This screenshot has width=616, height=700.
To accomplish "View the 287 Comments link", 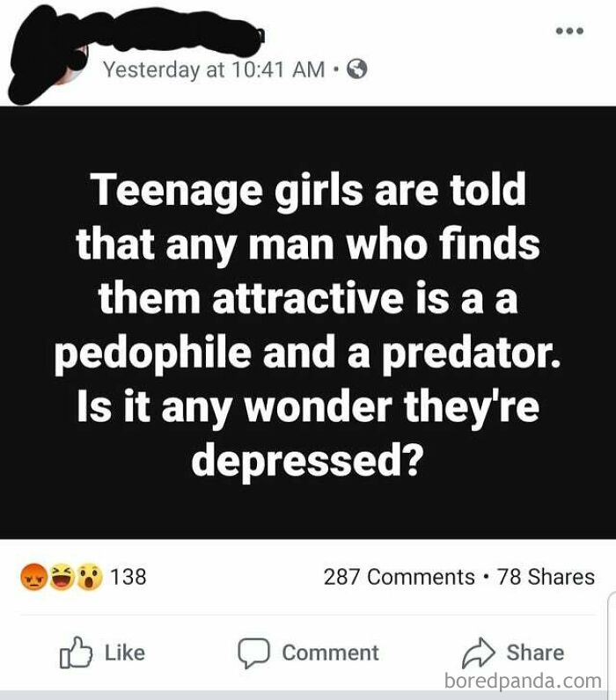I will click(399, 576).
